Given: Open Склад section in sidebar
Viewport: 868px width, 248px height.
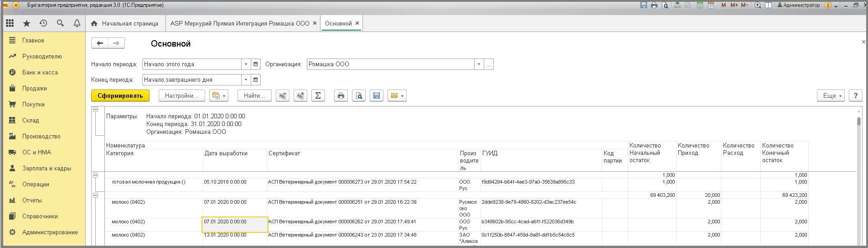Looking at the screenshot, I should click(x=44, y=120).
